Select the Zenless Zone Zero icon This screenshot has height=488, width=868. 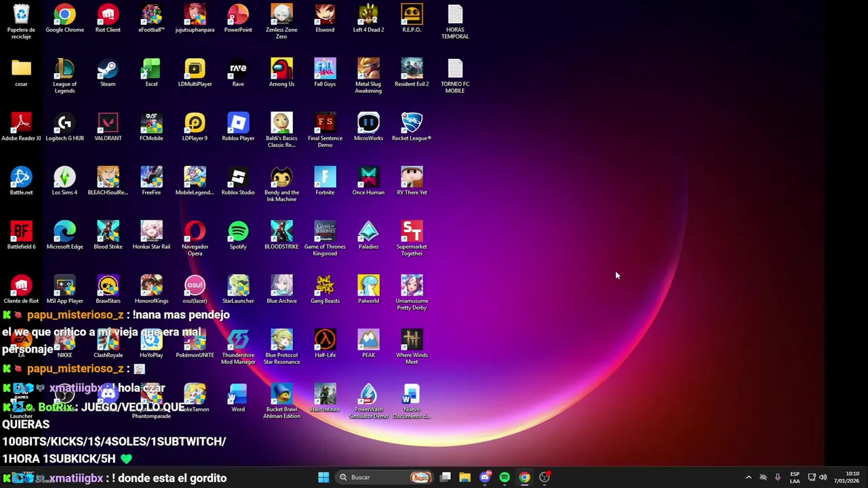pyautogui.click(x=281, y=21)
